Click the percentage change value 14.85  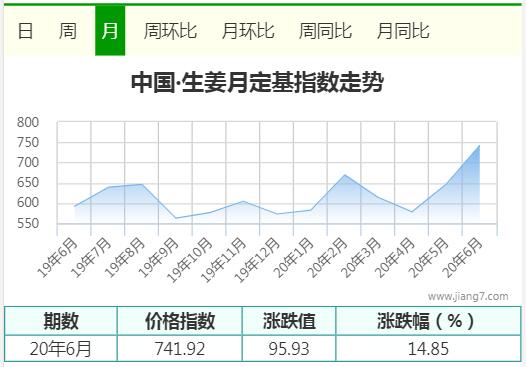click(x=428, y=349)
